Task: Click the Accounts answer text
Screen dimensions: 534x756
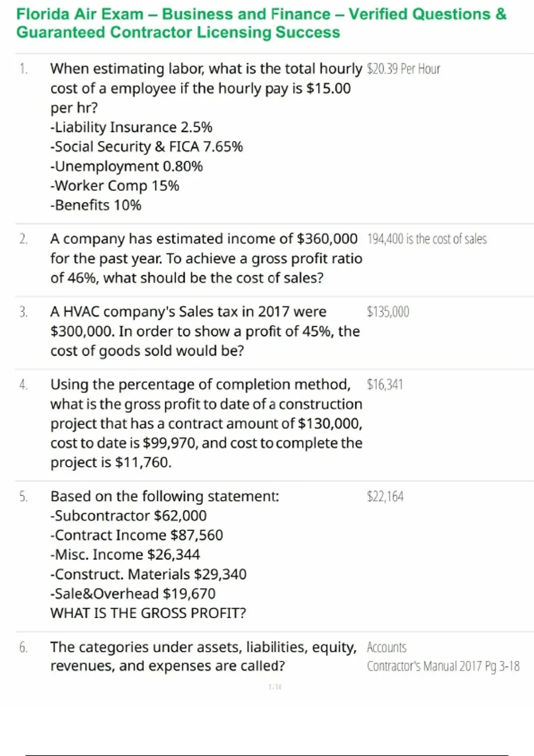Action: point(387,647)
